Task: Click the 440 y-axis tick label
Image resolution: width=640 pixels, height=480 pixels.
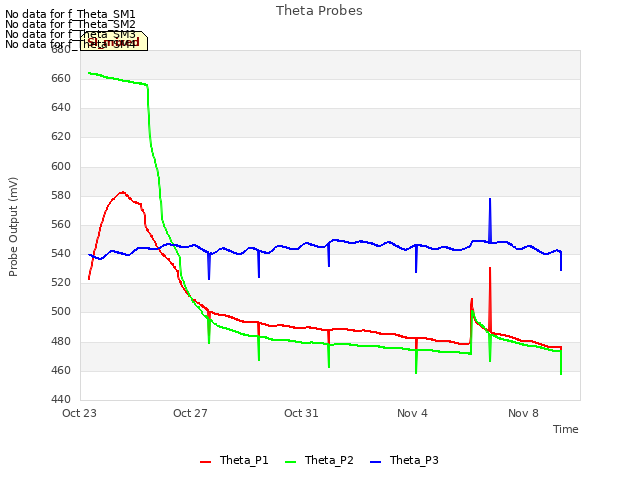Action: 61,399
